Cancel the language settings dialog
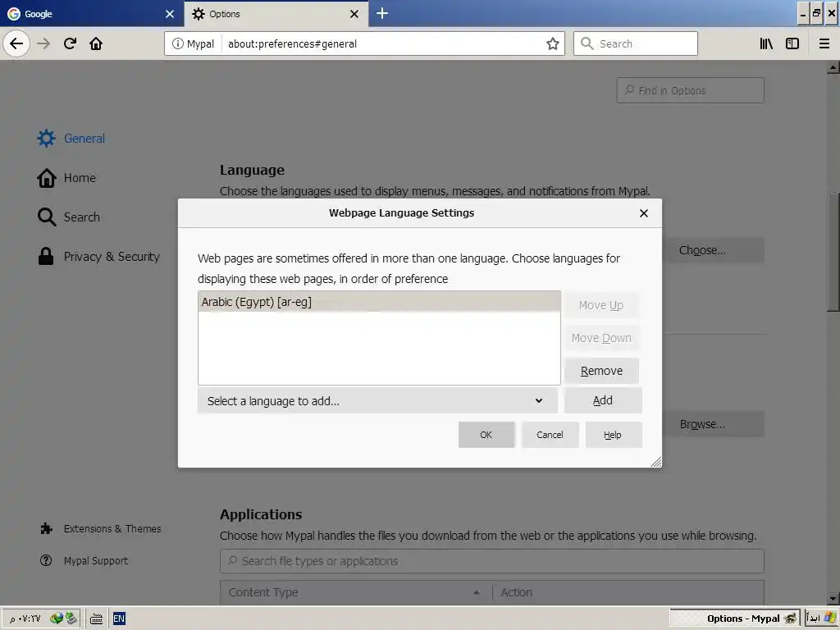This screenshot has height=630, width=840. pyautogui.click(x=550, y=435)
